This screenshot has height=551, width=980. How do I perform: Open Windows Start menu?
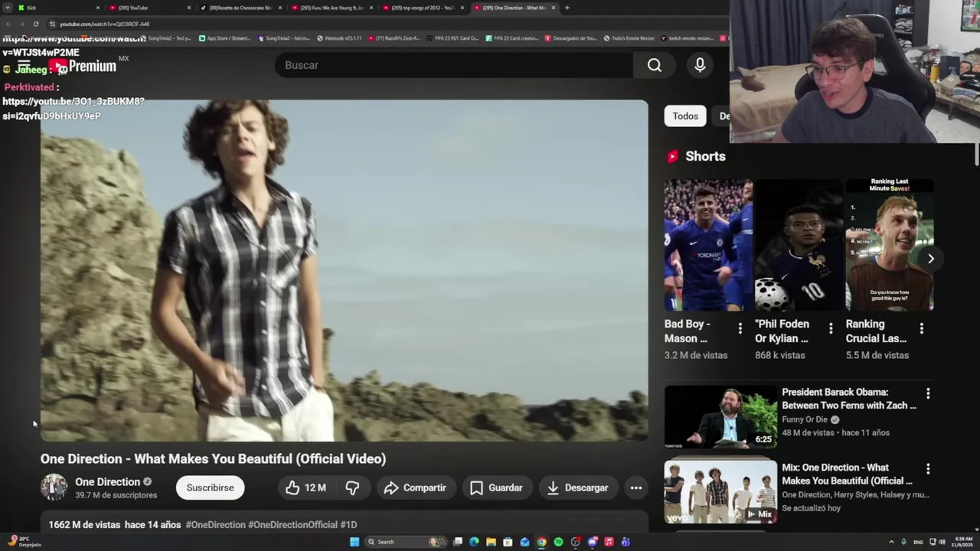[354, 542]
